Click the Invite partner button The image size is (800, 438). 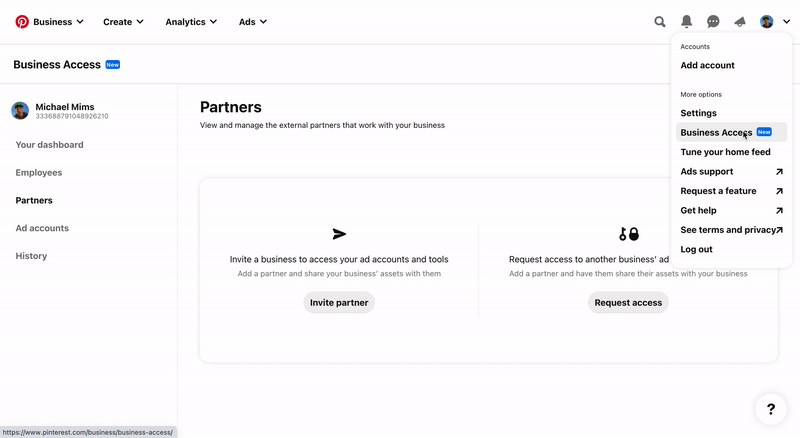[339, 302]
